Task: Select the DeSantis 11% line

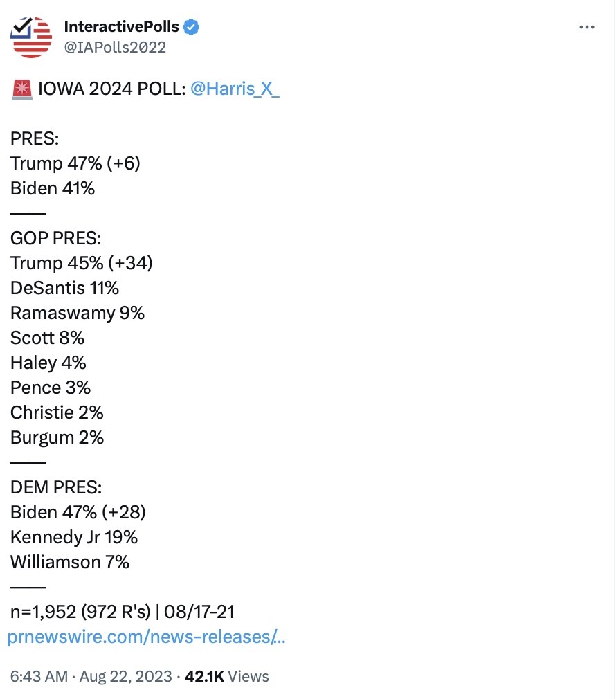Action: 64,288
